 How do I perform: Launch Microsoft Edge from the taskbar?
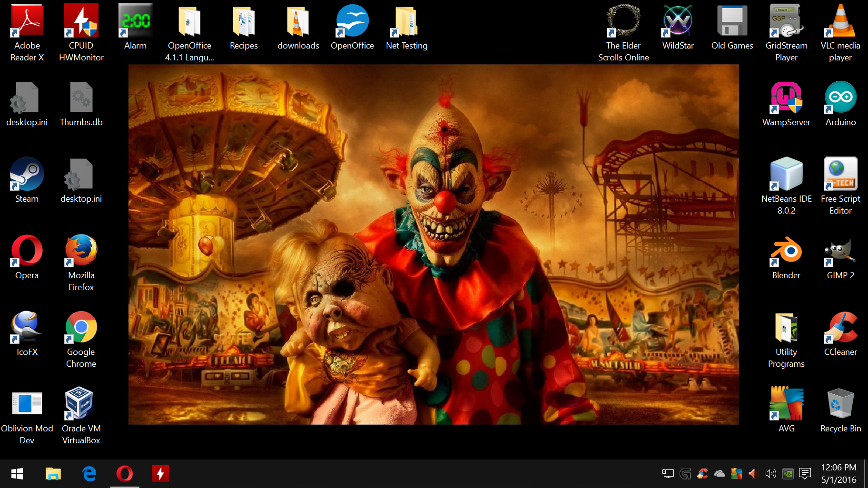click(89, 474)
